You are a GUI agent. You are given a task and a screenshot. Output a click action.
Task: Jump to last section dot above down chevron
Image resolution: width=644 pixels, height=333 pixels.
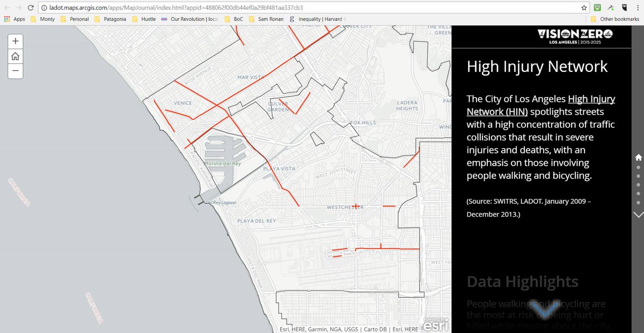(638, 203)
